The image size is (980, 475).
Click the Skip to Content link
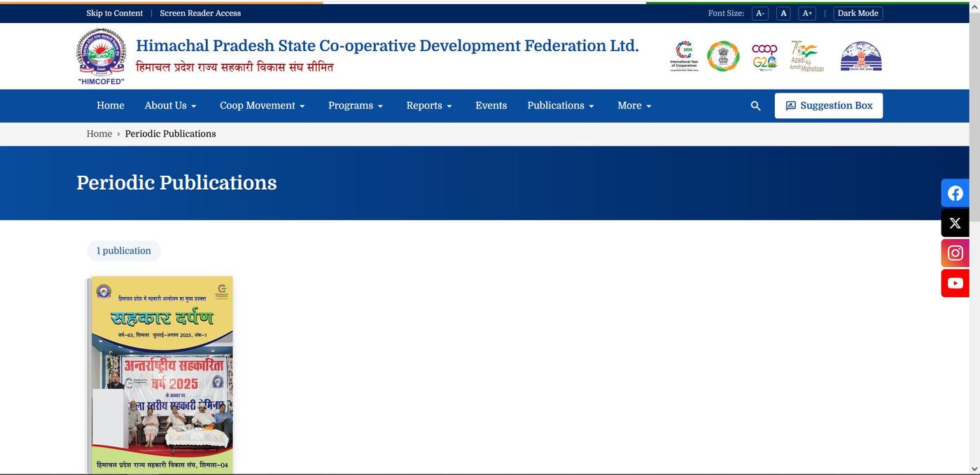tap(114, 13)
